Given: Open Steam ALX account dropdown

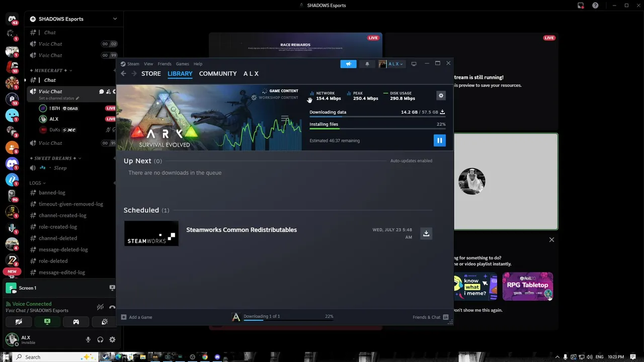Looking at the screenshot, I should click(391, 64).
